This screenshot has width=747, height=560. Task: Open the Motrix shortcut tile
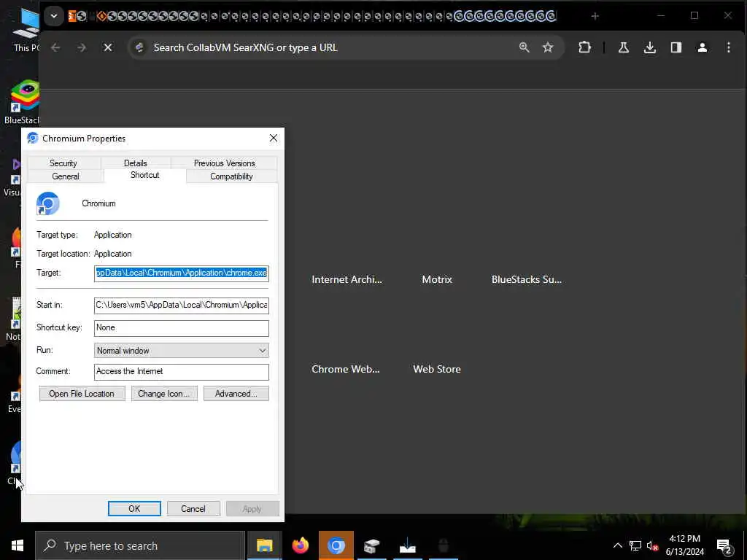[437, 279]
